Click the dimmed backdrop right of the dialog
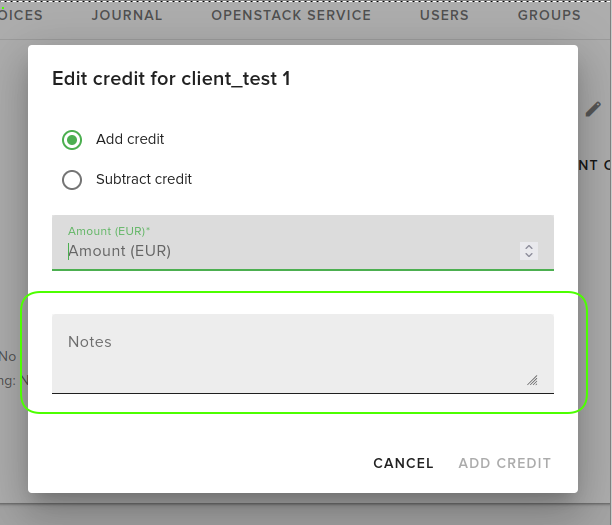Viewport: 612px width, 525px height. pos(595,300)
